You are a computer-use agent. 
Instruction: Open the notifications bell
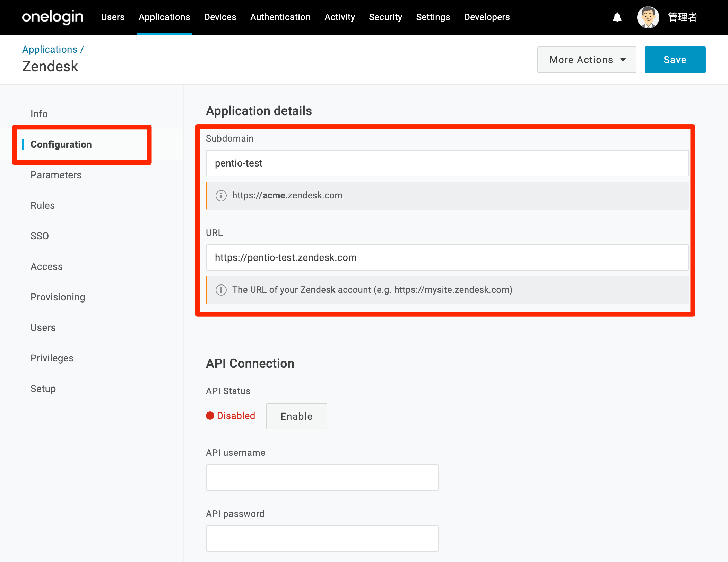point(617,17)
